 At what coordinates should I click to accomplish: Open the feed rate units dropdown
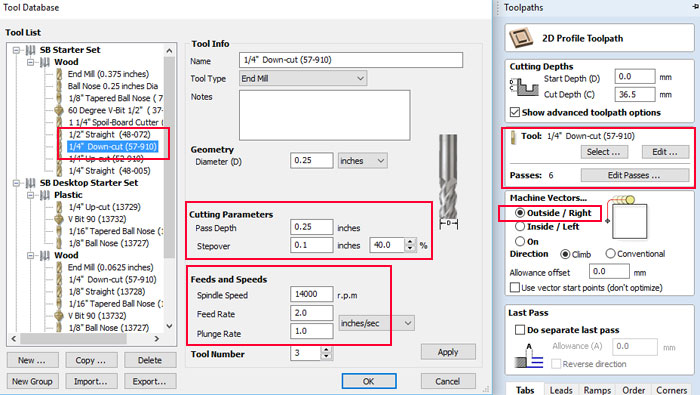376,323
